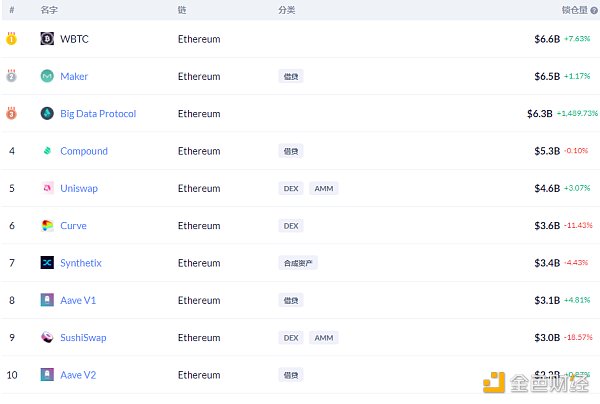Click the gold first-place medal badge
The width and height of the screenshot is (600, 404).
point(11,39)
